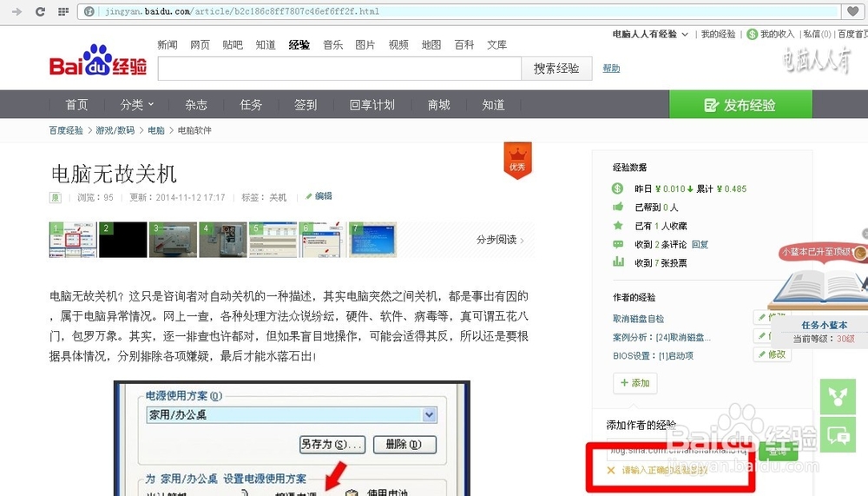
Task: Expand the 电脑人人有经验 user dropdown
Action: (650, 35)
